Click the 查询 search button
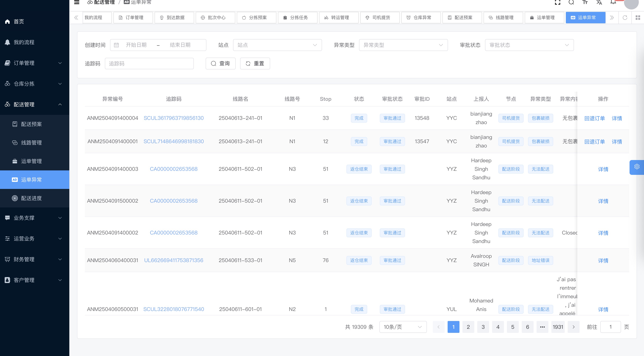This screenshot has width=644, height=356. tap(220, 64)
